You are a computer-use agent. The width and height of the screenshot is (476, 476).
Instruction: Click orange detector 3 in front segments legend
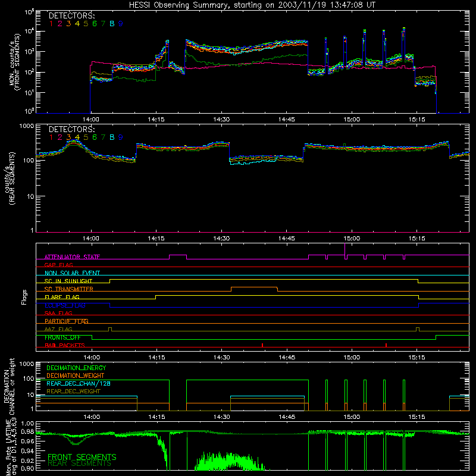(x=68, y=24)
